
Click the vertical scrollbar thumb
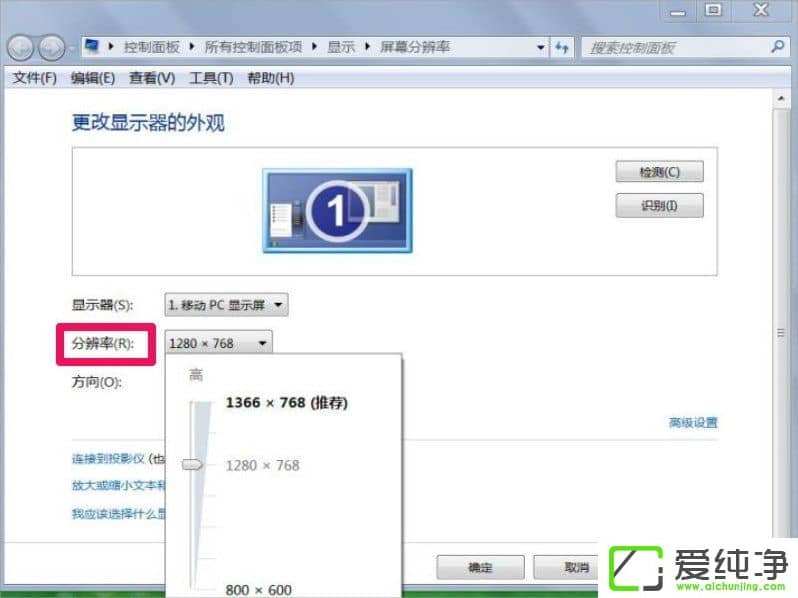pos(781,331)
